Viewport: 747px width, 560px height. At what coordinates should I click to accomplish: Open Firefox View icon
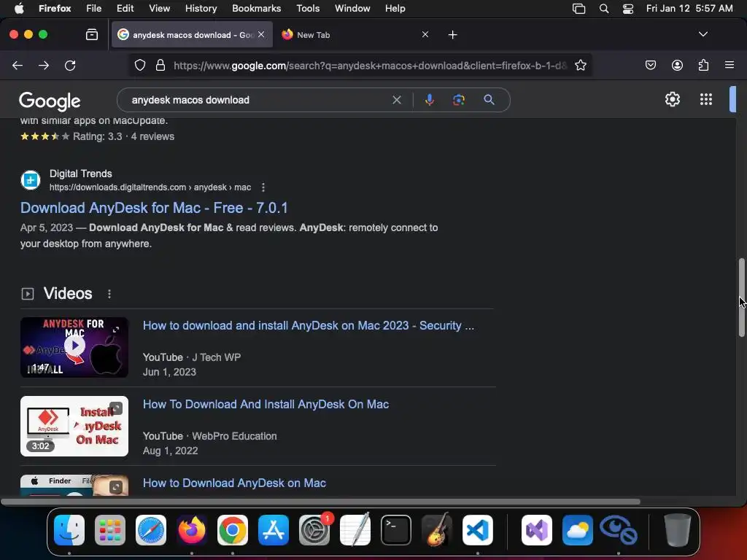point(92,35)
